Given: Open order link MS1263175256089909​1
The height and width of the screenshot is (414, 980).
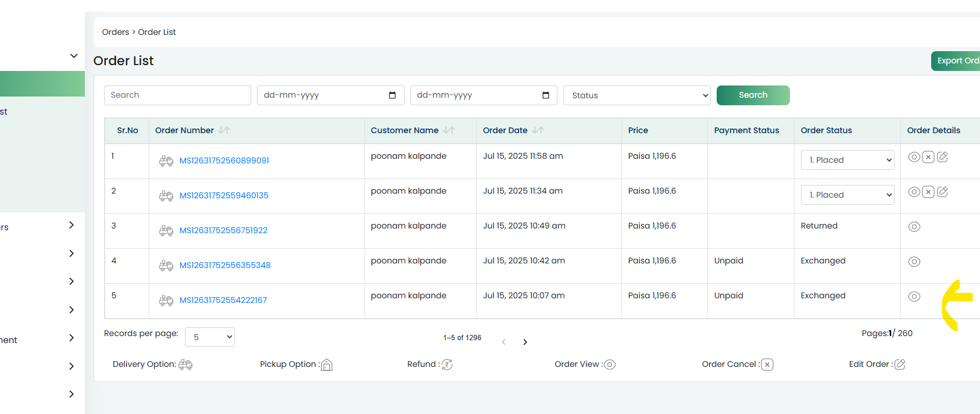Looking at the screenshot, I should click(224, 160).
